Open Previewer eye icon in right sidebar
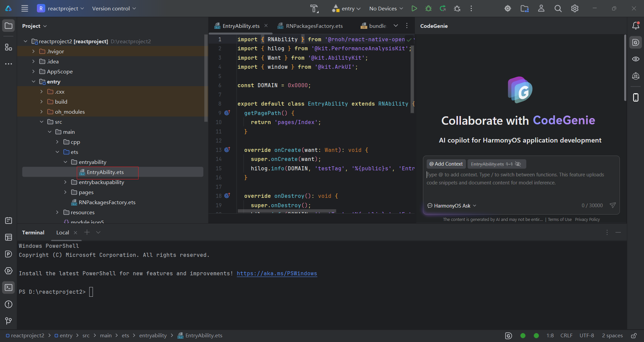This screenshot has height=342, width=644. coord(636,59)
